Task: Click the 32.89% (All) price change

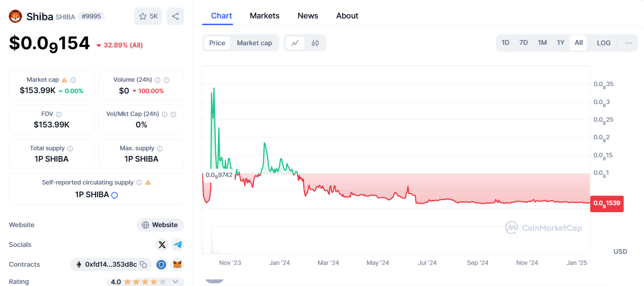Action: [x=119, y=45]
